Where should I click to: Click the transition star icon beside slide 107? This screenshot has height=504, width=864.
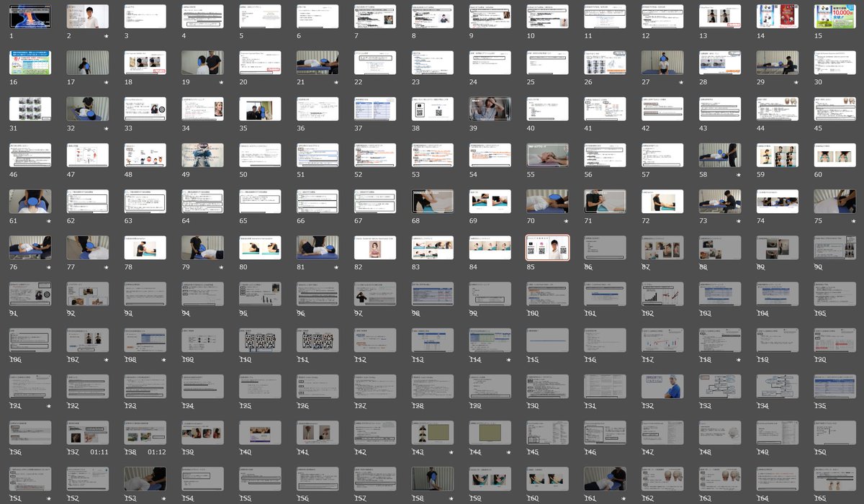click(x=107, y=359)
